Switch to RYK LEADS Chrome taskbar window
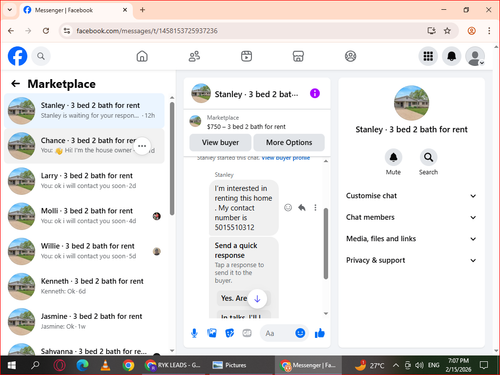500x375 pixels. click(173, 365)
